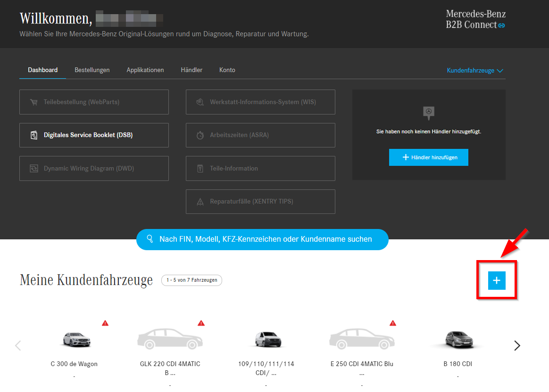Open Digitales Service Booklet (DSB)
This screenshot has height=392, width=549.
[x=94, y=135]
